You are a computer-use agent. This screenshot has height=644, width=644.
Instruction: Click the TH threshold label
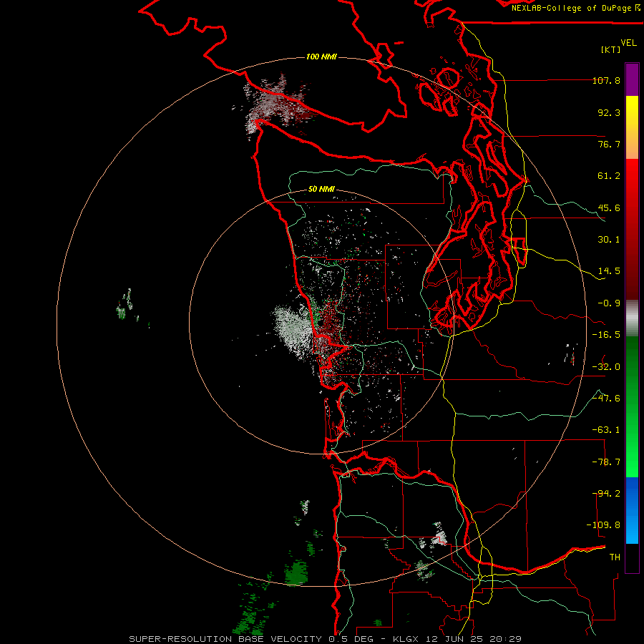(615, 557)
